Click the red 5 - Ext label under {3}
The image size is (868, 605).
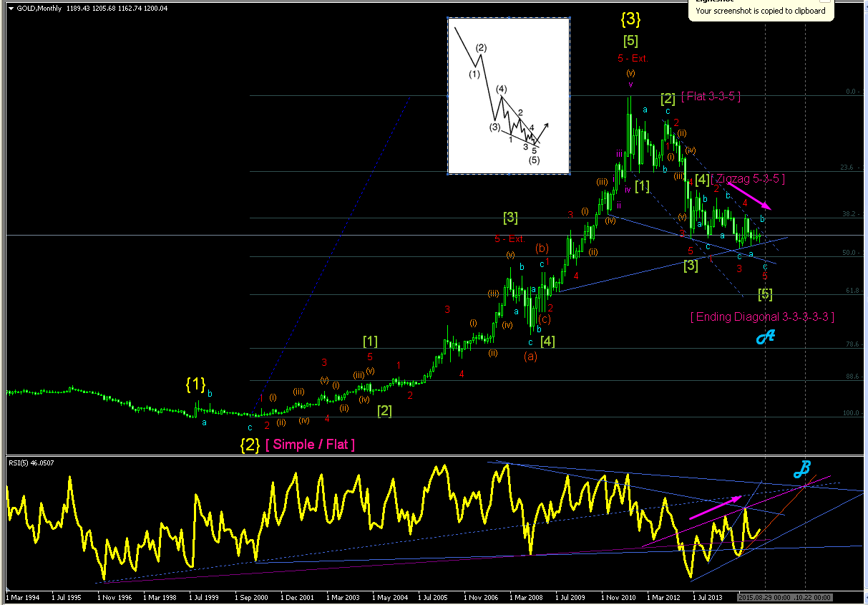pos(631,59)
